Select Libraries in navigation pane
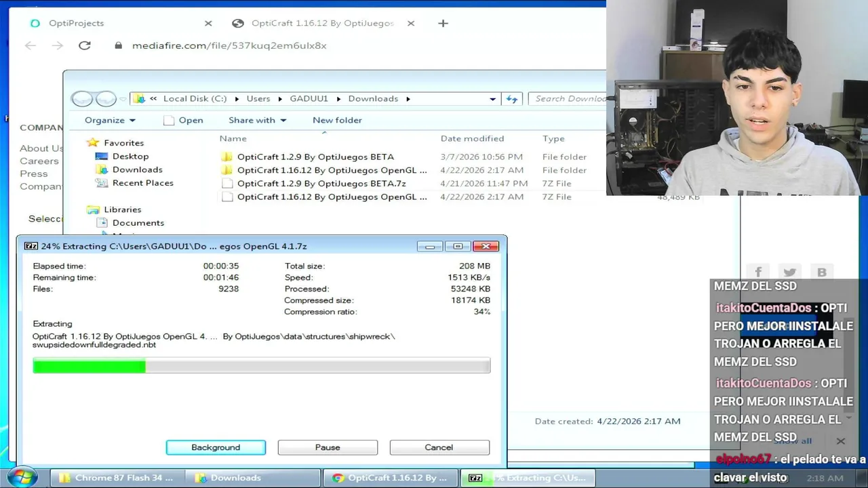 click(122, 209)
